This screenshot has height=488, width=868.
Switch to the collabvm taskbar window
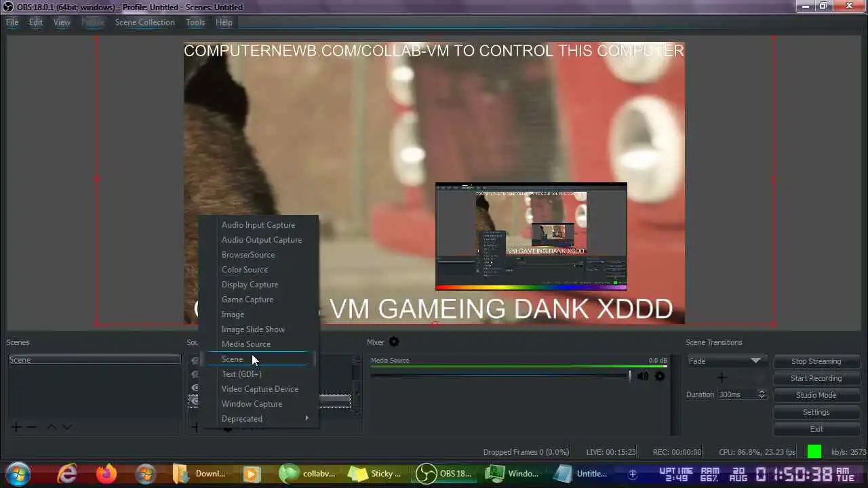[x=308, y=474]
